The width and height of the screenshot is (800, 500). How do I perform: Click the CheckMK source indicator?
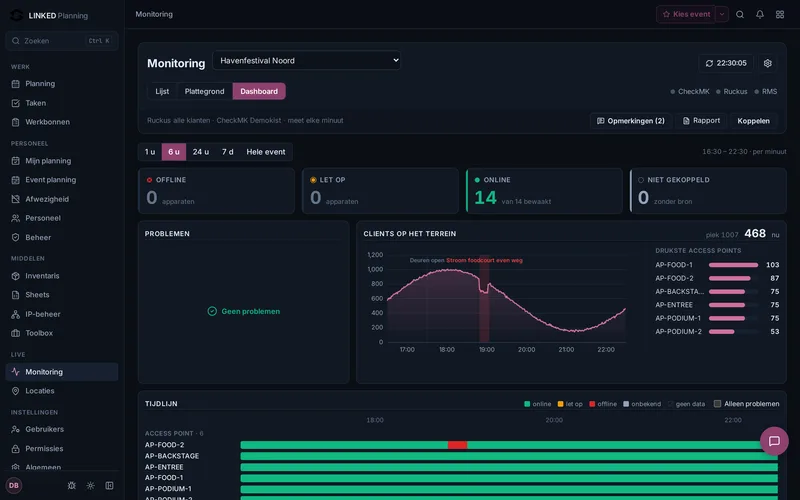(690, 91)
